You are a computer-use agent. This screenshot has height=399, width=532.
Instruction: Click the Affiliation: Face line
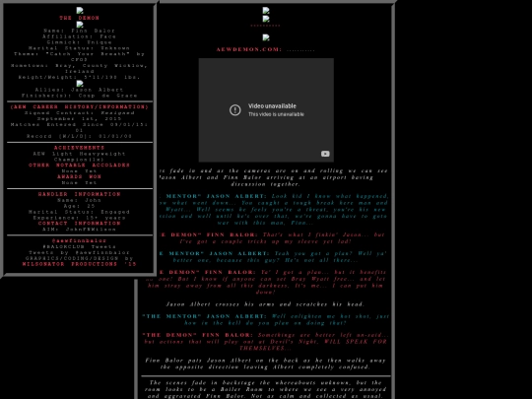[x=80, y=36]
